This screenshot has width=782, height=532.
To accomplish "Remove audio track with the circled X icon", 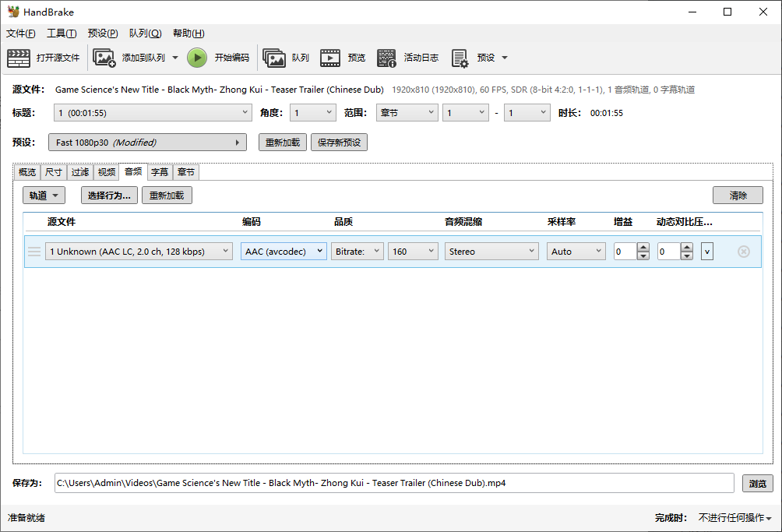I will (x=743, y=252).
